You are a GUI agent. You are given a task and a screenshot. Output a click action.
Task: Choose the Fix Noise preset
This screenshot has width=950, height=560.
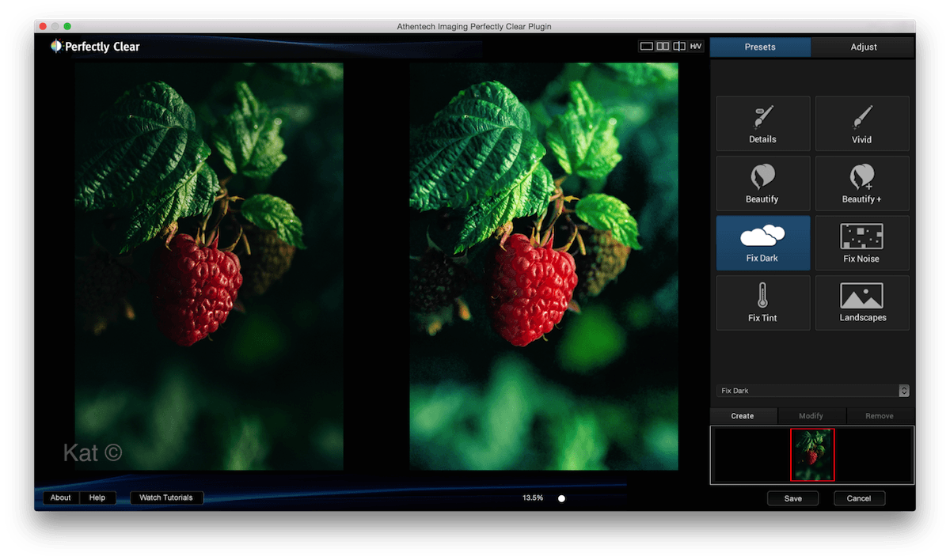[862, 243]
